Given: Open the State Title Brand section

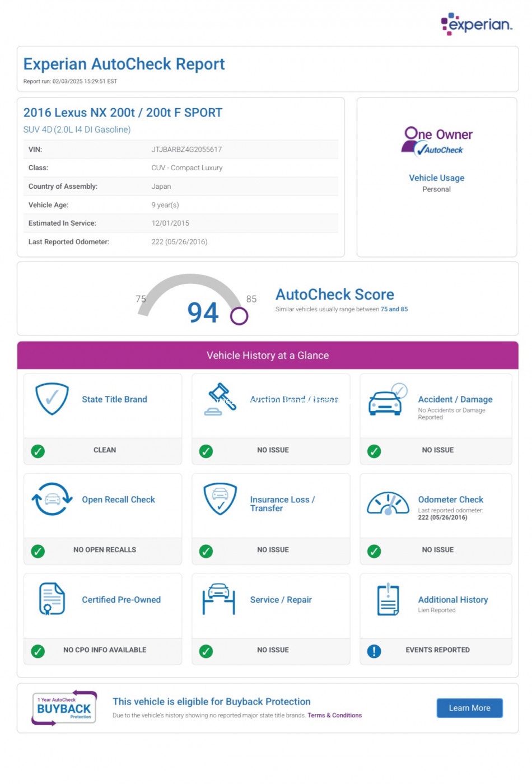Looking at the screenshot, I should pos(114,399).
